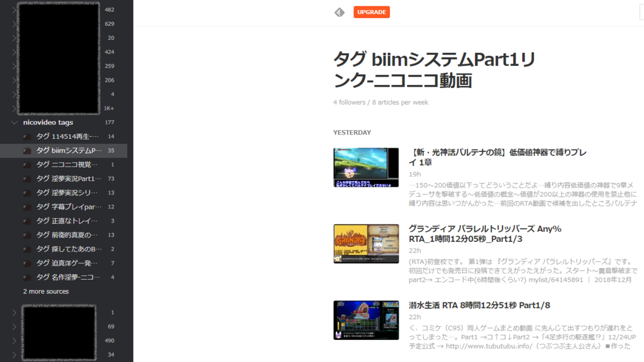This screenshot has width=644, height=362.
Task: Click unread count 35 on biimシステム feed
Action: (x=111, y=151)
